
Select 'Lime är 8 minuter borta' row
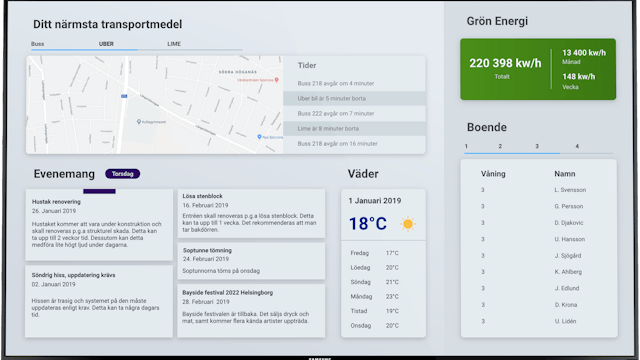[354, 128]
